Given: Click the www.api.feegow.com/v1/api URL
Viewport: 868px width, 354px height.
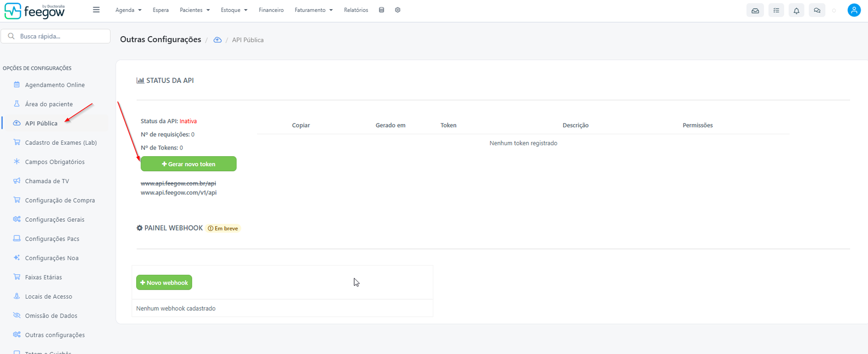Looking at the screenshot, I should click(178, 192).
